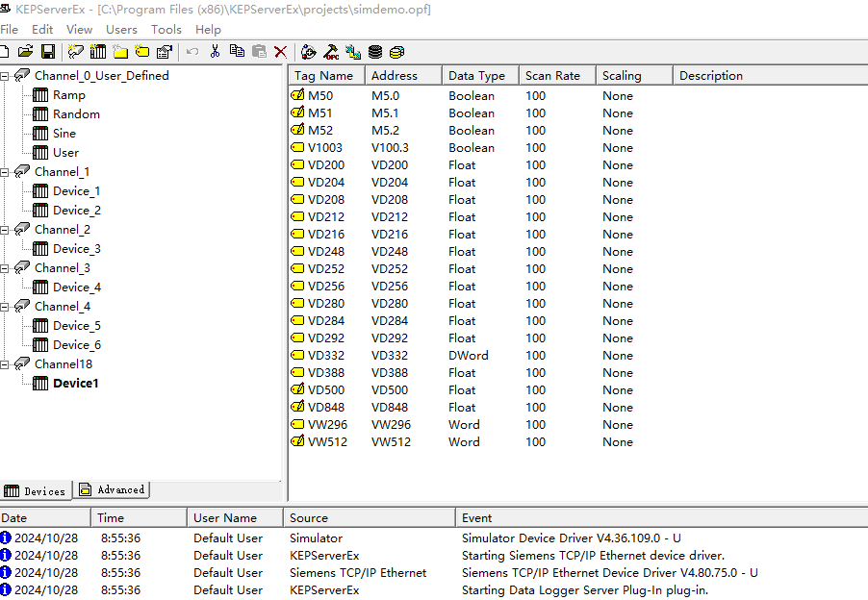
Task: Launch the OPC Quick Client hammer icon
Action: coord(331,52)
